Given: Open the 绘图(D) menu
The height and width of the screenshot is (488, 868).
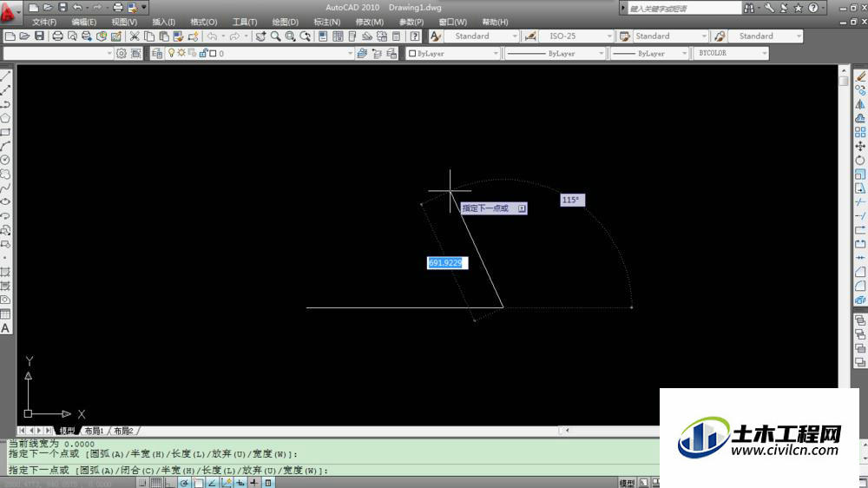Looking at the screenshot, I should [x=285, y=23].
